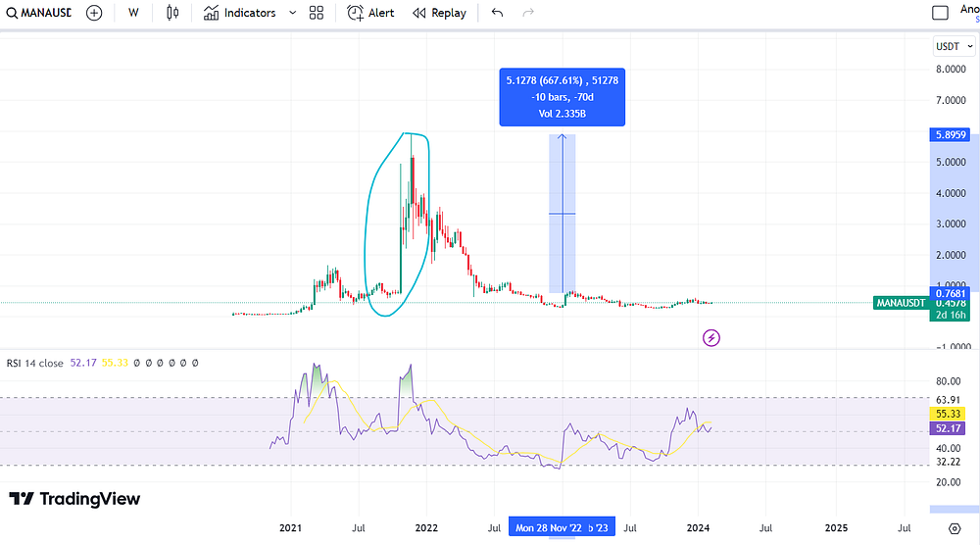980x545 pixels.
Task: Click the 63.91 RSI level label
Action: tap(948, 400)
